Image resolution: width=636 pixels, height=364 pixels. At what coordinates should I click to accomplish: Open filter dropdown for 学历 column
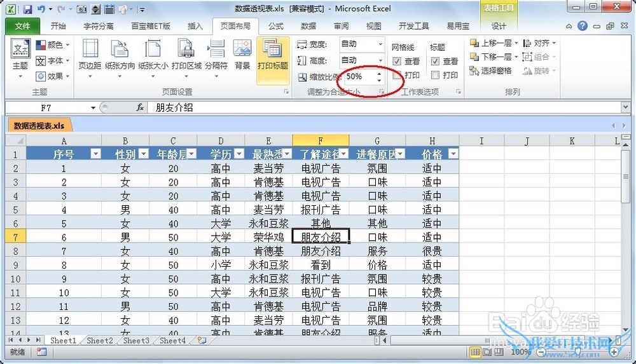(239, 154)
